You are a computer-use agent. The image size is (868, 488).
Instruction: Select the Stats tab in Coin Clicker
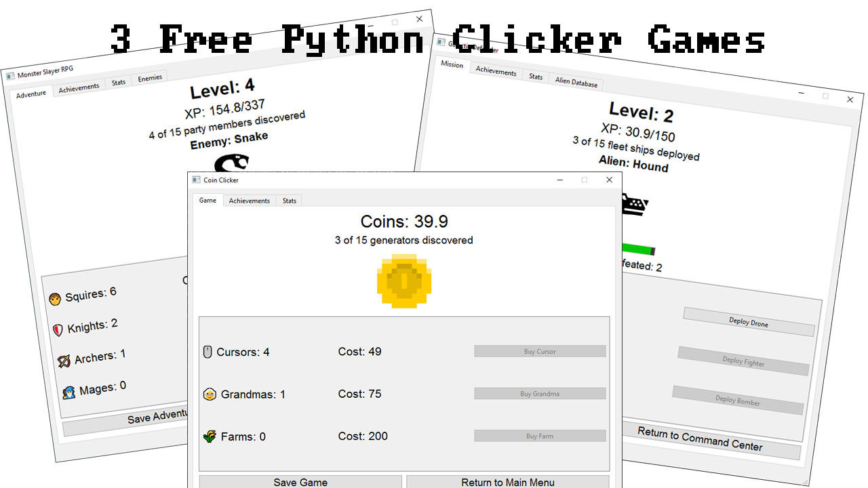289,200
